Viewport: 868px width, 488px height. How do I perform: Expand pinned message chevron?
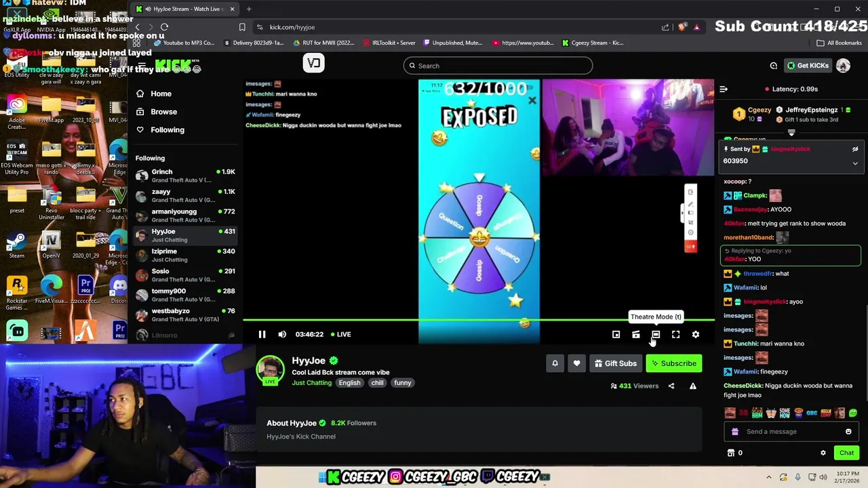855,163
